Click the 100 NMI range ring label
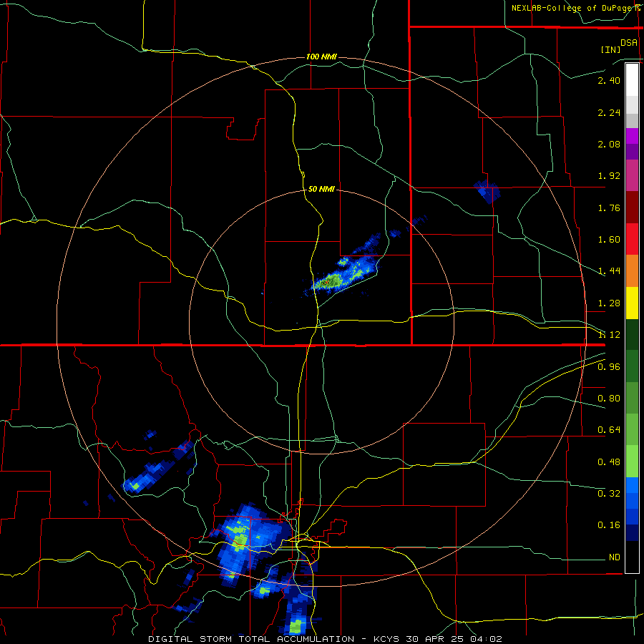The width and height of the screenshot is (644, 644). point(321,57)
